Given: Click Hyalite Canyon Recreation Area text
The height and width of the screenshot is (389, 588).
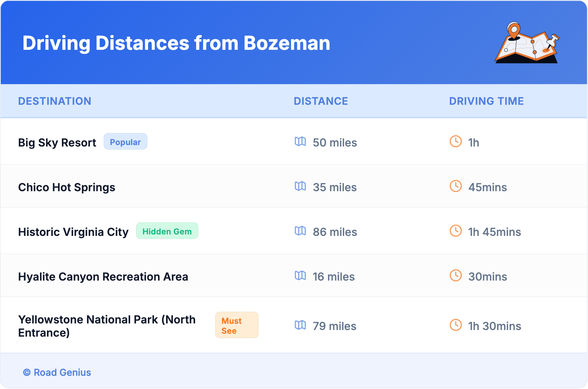Looking at the screenshot, I should click(x=103, y=277).
